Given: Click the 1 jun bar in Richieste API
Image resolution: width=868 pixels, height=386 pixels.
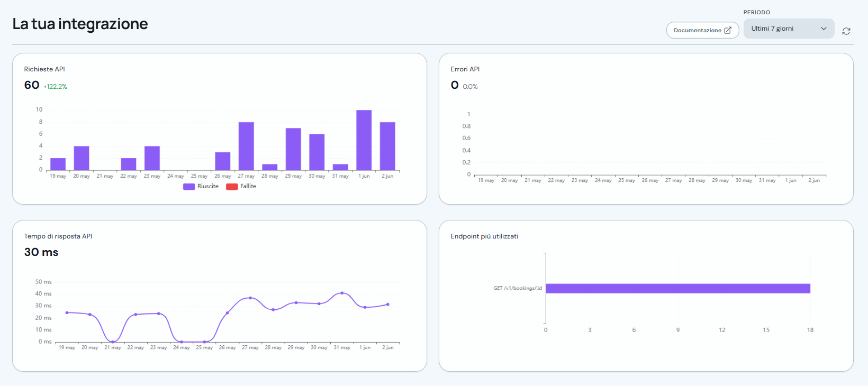Looking at the screenshot, I should point(364,140).
